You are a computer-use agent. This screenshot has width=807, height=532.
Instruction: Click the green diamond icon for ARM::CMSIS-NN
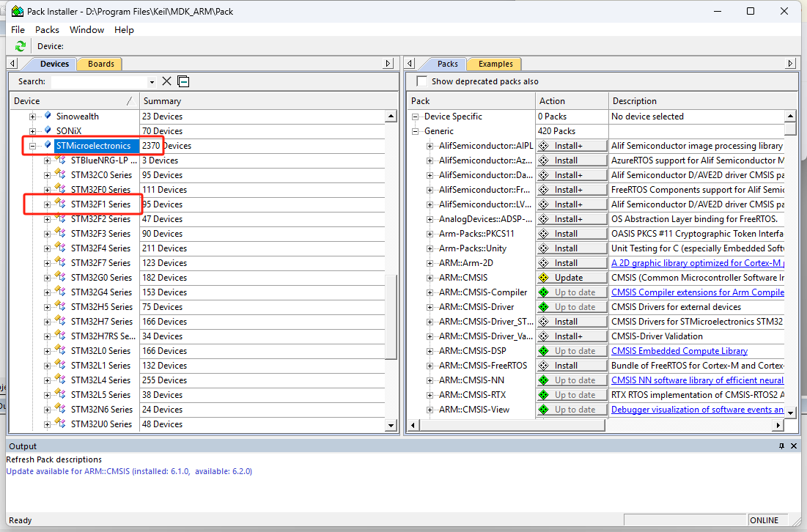tap(543, 380)
